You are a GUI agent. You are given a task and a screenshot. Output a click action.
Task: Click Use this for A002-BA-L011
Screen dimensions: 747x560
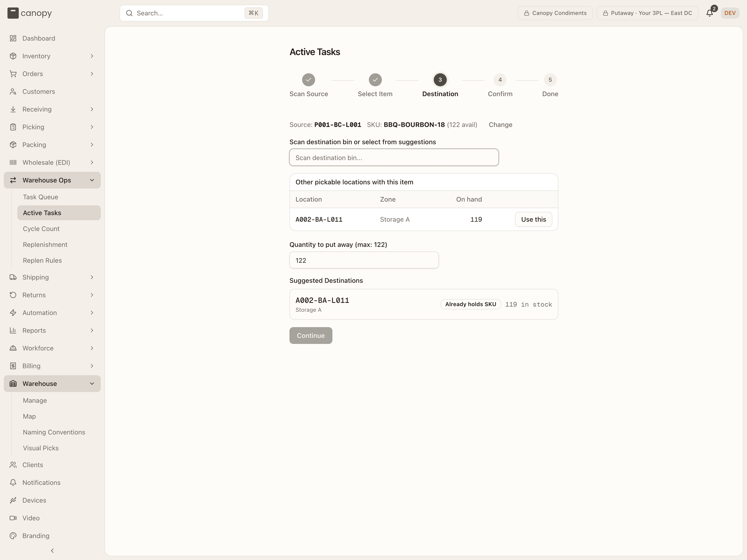[x=533, y=219]
